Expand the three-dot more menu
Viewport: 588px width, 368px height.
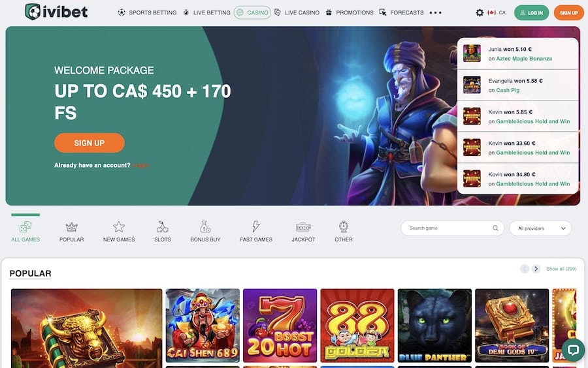[x=435, y=13]
